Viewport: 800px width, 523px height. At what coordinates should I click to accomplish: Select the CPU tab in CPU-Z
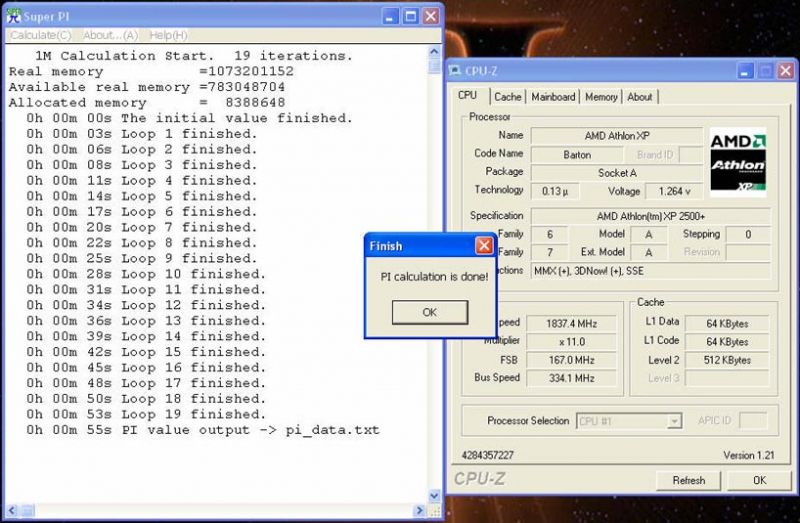(467, 95)
